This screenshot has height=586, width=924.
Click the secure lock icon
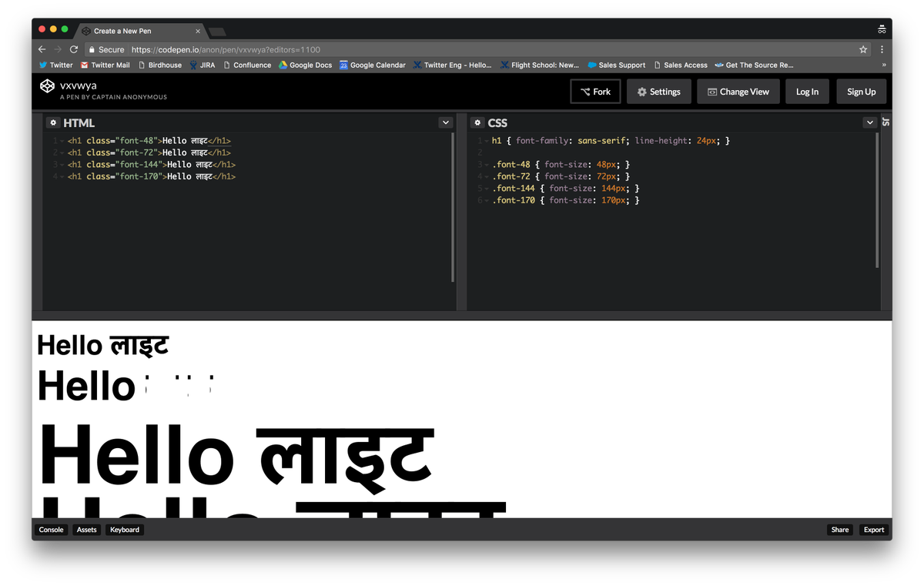click(x=92, y=49)
